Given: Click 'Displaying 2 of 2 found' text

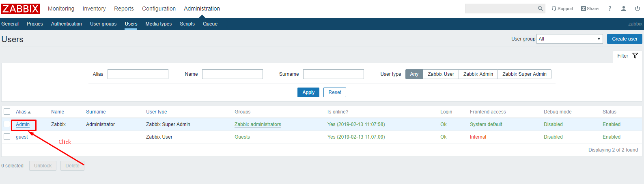Looking at the screenshot, I should pos(613,150).
